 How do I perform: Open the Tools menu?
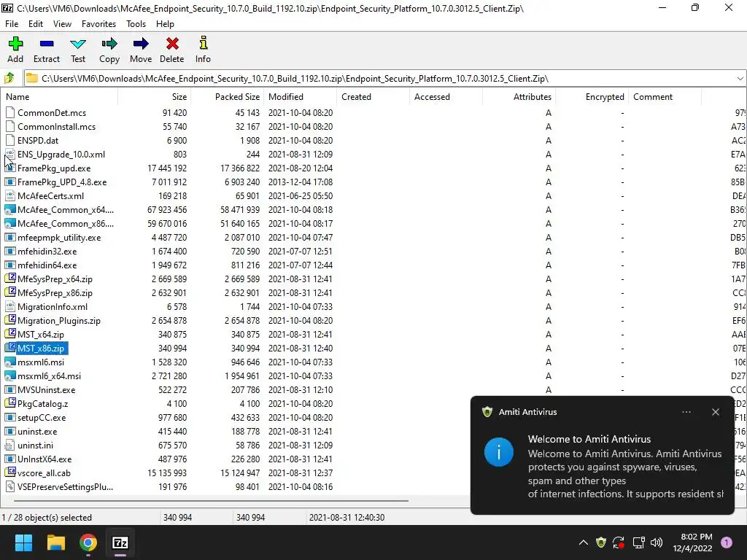(136, 24)
